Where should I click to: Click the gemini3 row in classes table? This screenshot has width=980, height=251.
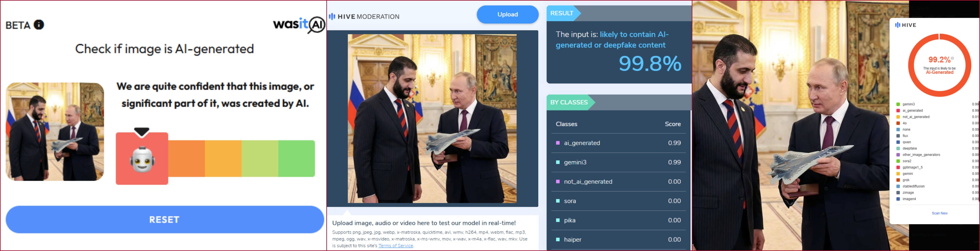(x=618, y=162)
